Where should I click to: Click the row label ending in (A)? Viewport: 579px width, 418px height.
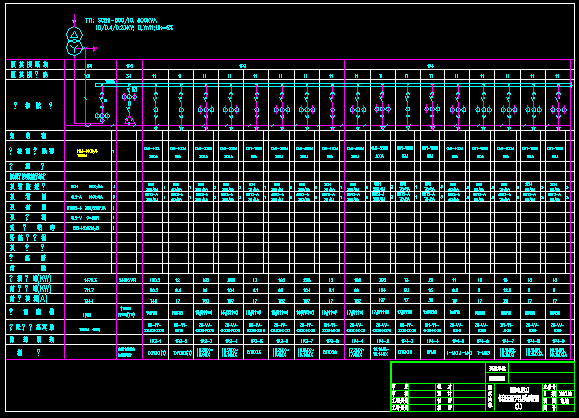click(x=28, y=298)
